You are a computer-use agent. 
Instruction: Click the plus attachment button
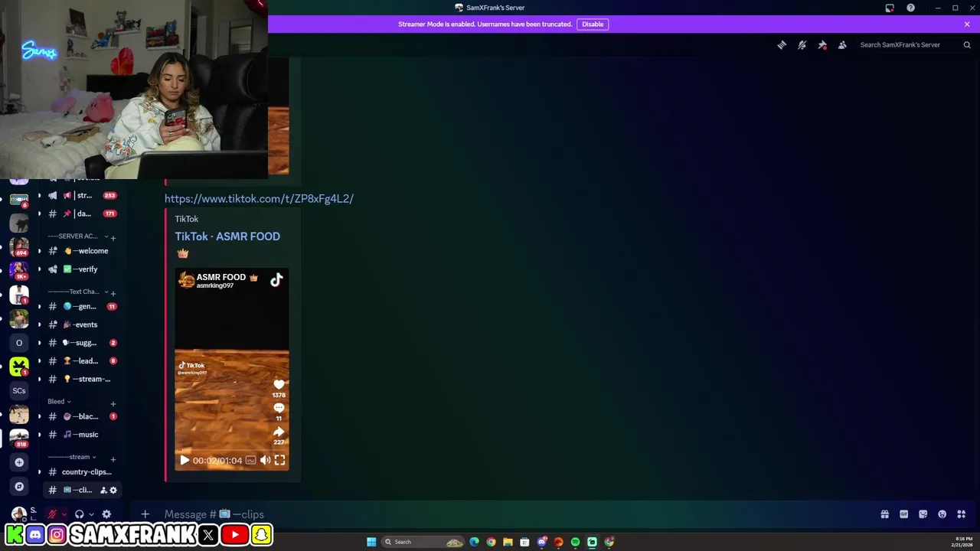click(145, 514)
